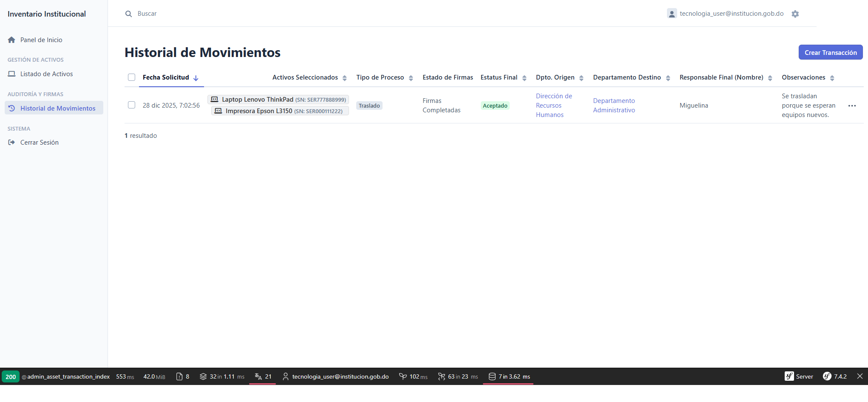Select the 28 dic 2025 row checkbox
The height and width of the screenshot is (402, 868).
132,105
